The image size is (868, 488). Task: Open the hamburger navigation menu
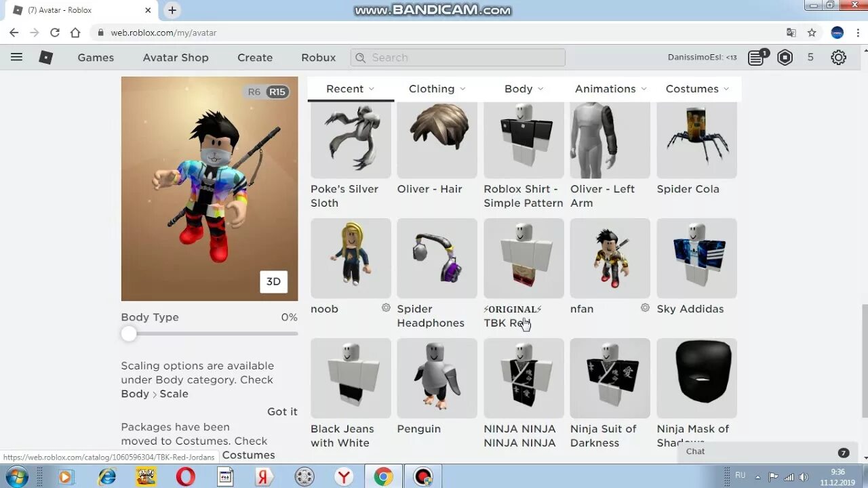pos(16,58)
